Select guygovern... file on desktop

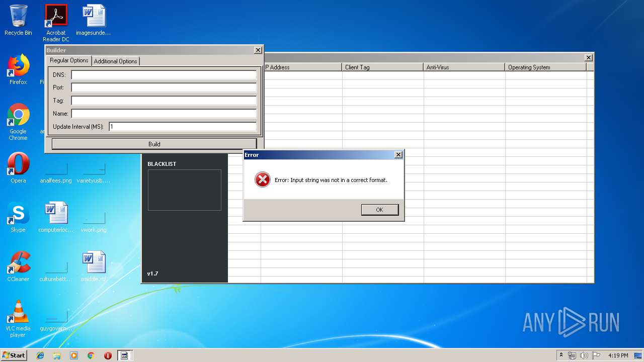click(x=56, y=320)
